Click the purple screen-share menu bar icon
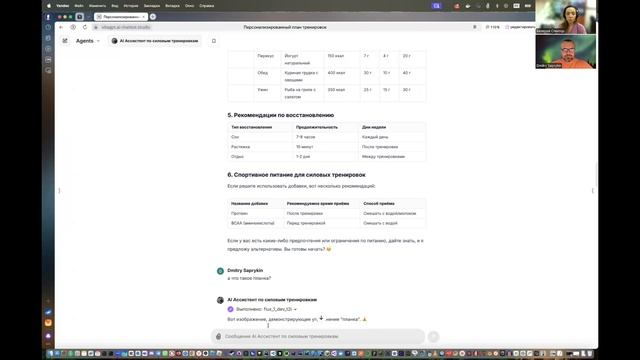Image resolution: width=640 pixels, height=360 pixels. point(437,6)
